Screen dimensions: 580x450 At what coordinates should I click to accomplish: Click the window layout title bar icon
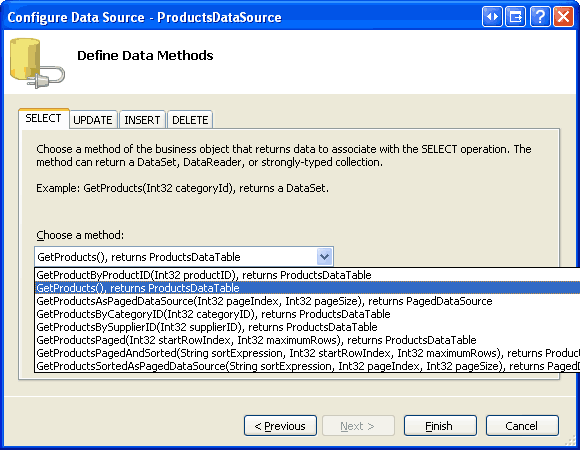tap(516, 17)
